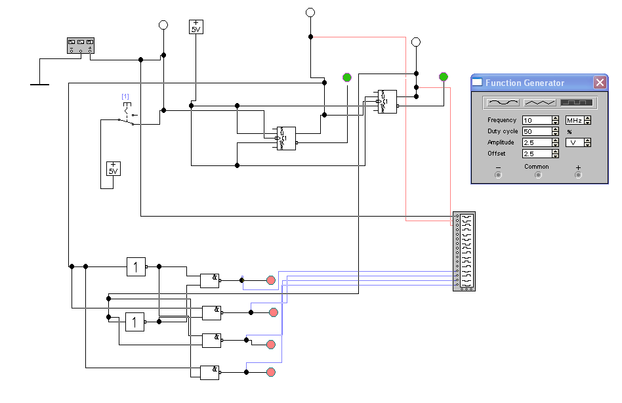The width and height of the screenshot is (622, 403).
Task: Click the logic analyzer instrument icon
Action: point(464,251)
